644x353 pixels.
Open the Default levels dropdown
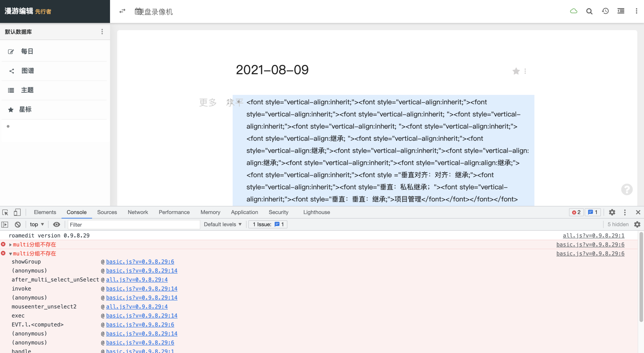click(222, 224)
